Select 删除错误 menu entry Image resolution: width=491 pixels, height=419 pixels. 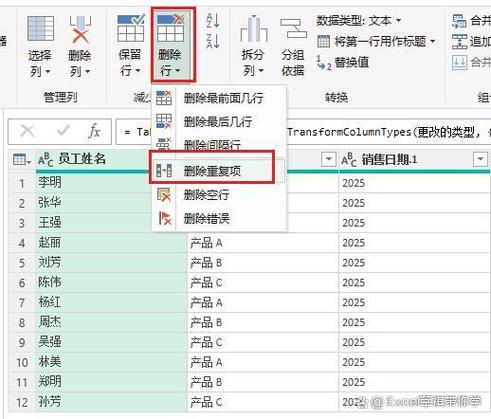coord(219,218)
